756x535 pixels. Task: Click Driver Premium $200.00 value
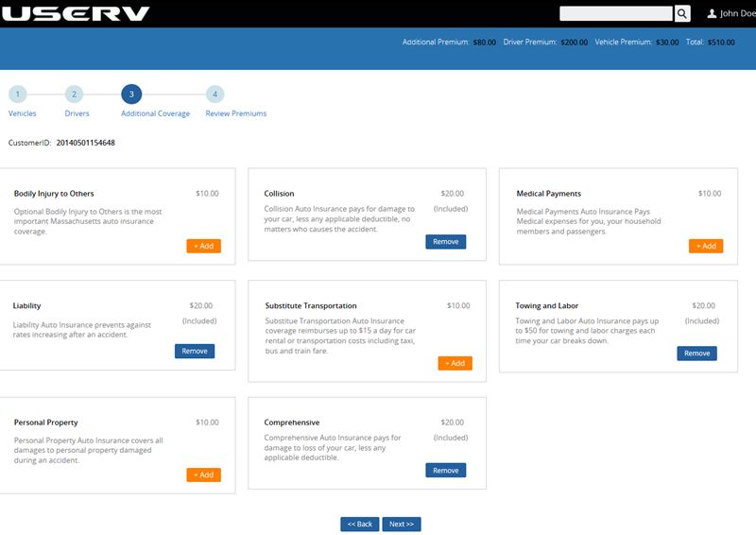[x=575, y=43]
